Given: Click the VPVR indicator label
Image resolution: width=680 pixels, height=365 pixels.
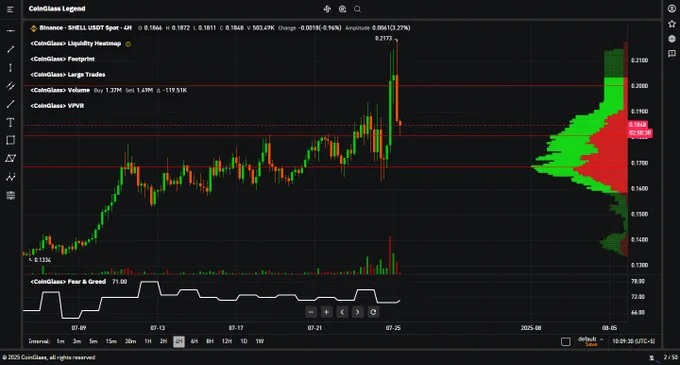Looking at the screenshot, I should click(57, 106).
